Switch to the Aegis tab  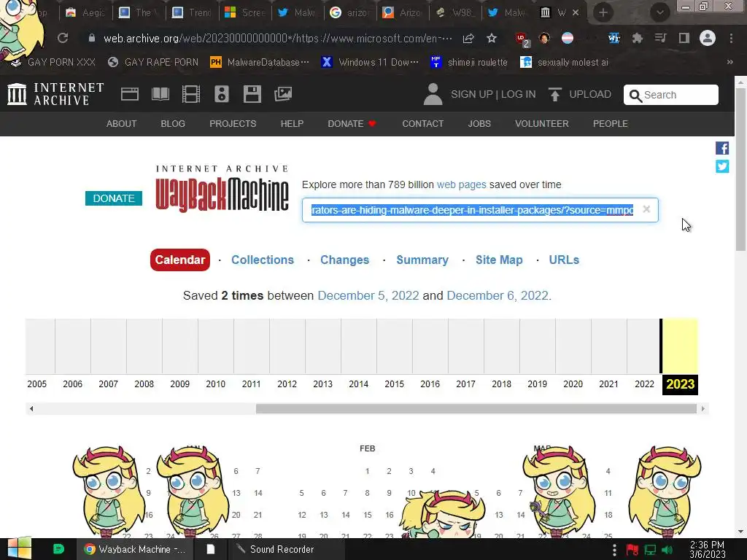pos(86,13)
